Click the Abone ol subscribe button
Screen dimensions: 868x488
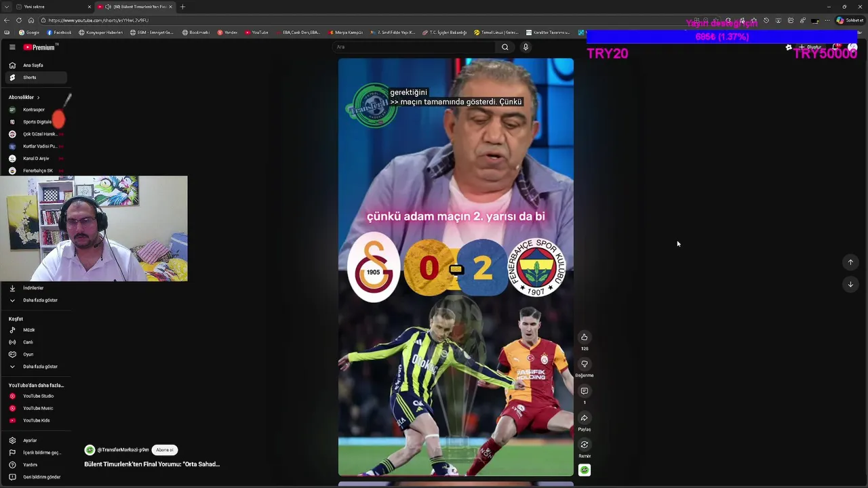(x=165, y=450)
